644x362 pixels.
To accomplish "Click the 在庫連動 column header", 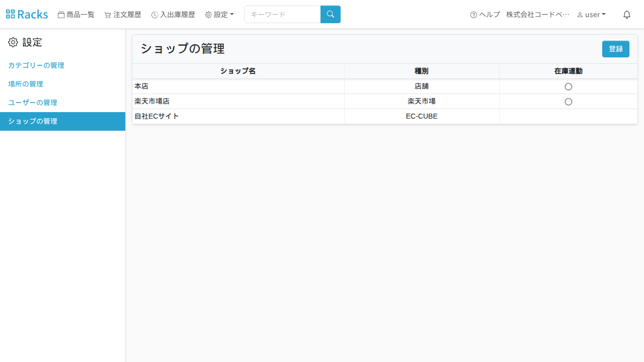I will tap(569, 71).
